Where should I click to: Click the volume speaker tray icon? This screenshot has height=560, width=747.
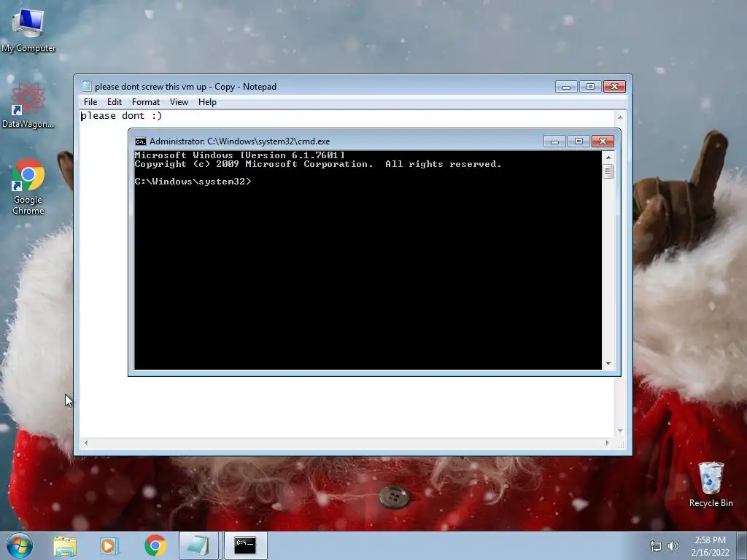pyautogui.click(x=673, y=546)
